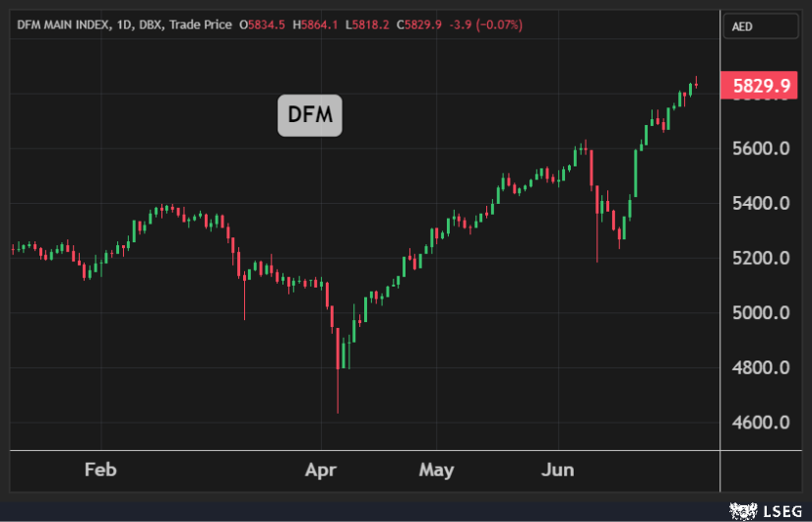Click the Feb label on time axis
Screen dimensions: 812x522
pyautogui.click(x=100, y=470)
